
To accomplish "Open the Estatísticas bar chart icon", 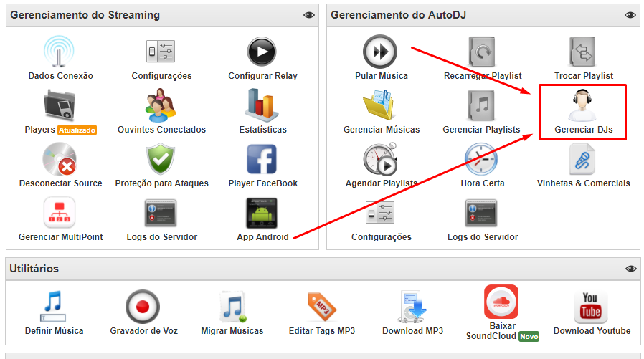I will pos(262,105).
